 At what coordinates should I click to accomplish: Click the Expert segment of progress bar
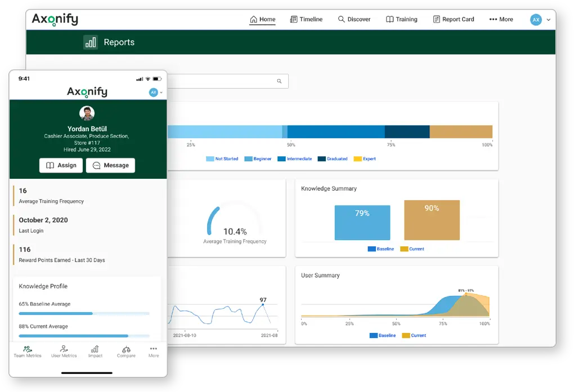point(461,132)
